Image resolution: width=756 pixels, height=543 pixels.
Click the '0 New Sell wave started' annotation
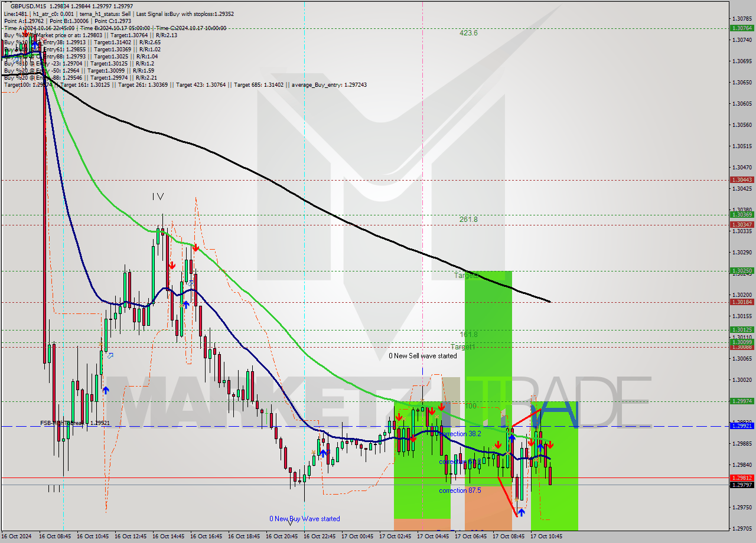[x=422, y=356]
